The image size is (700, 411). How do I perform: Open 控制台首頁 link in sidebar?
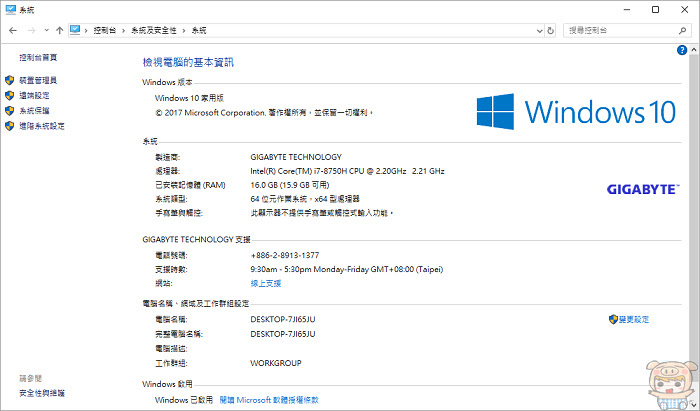38,58
